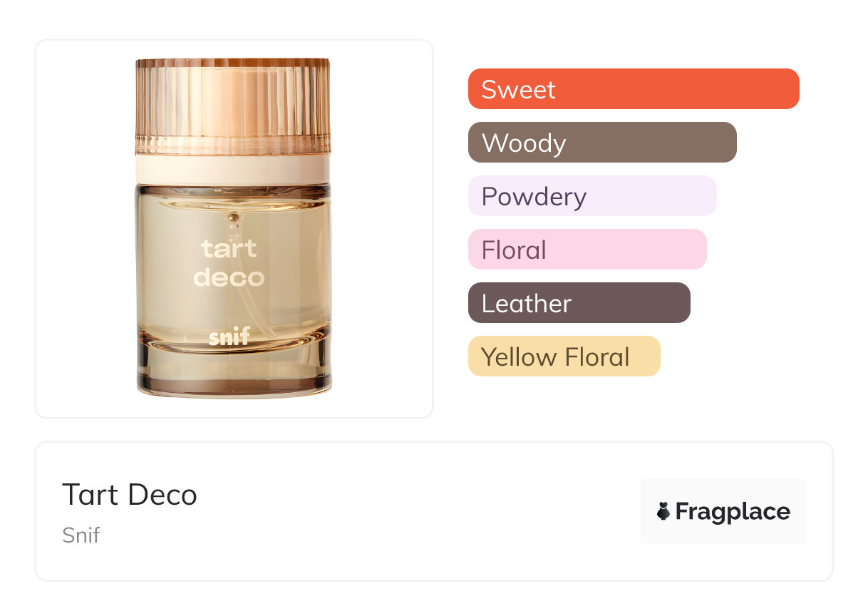
Task: Click the "Yellow Floral" label text
Action: click(555, 356)
